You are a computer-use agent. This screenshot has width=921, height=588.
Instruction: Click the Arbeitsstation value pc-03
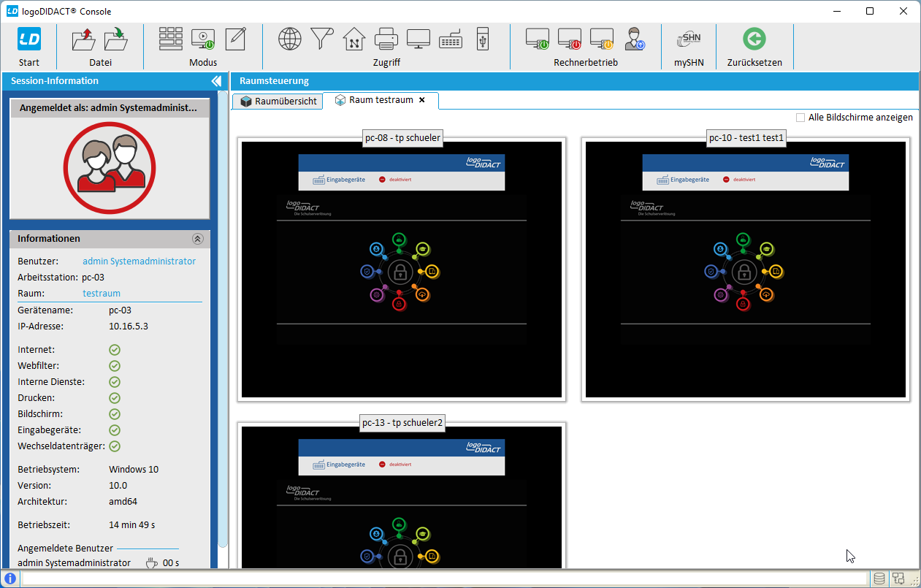tap(93, 278)
